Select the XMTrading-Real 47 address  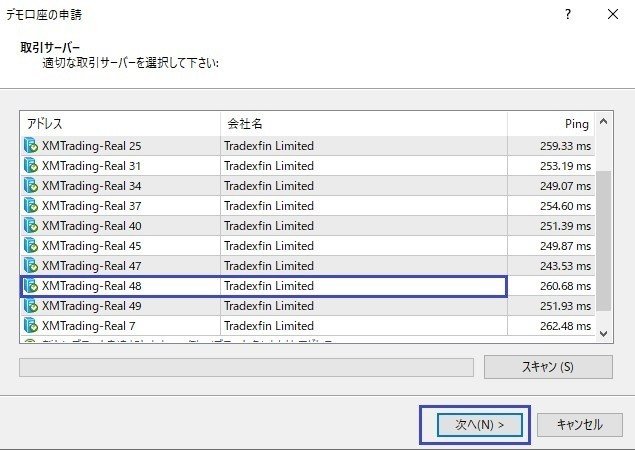[92, 266]
